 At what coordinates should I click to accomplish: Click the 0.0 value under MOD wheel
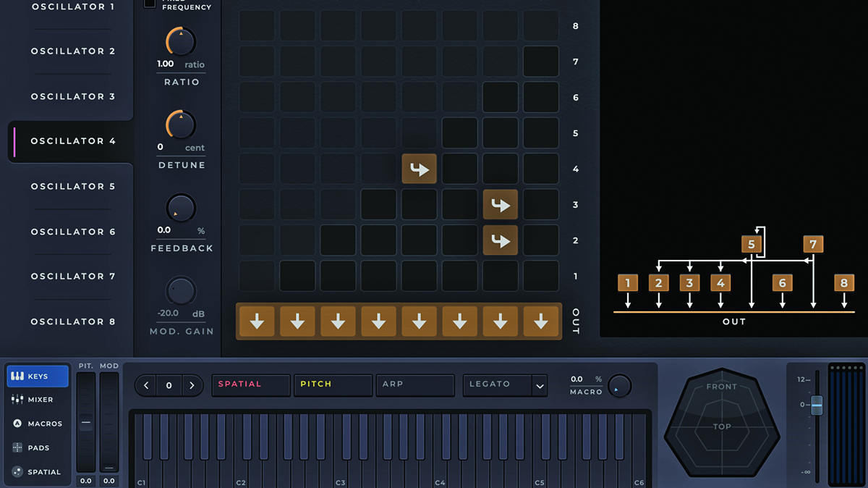109,481
